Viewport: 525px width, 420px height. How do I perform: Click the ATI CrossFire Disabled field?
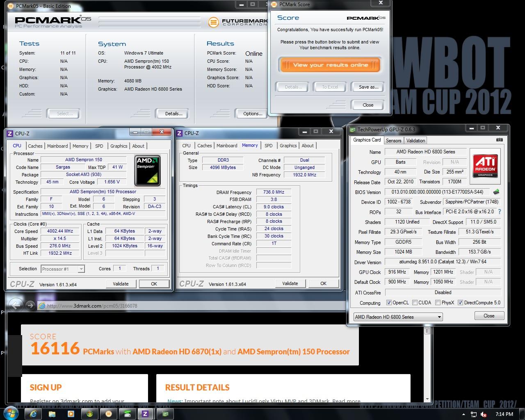[443, 292]
